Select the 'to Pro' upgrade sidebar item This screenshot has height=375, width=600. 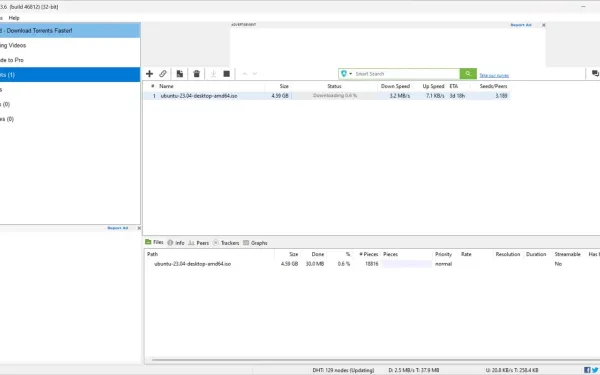click(70, 60)
